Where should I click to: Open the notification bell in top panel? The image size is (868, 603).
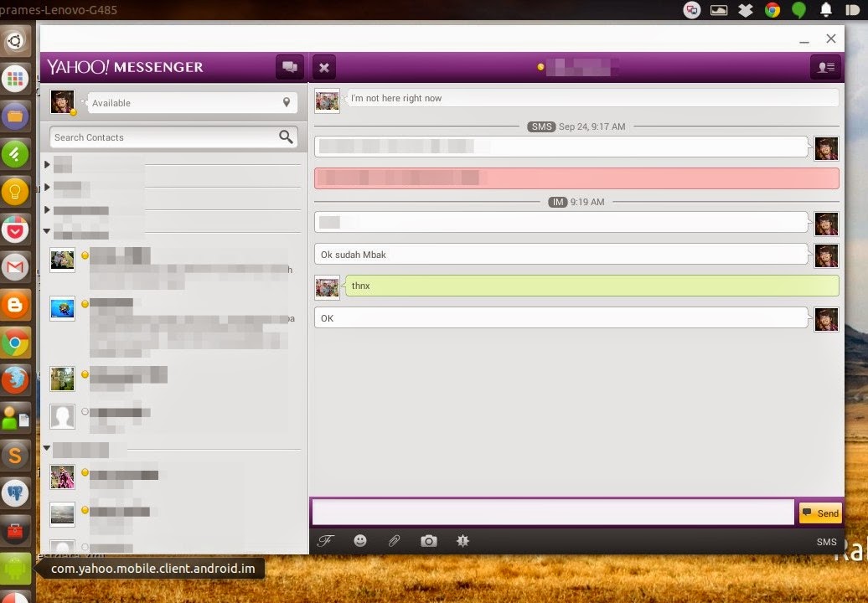tap(825, 9)
